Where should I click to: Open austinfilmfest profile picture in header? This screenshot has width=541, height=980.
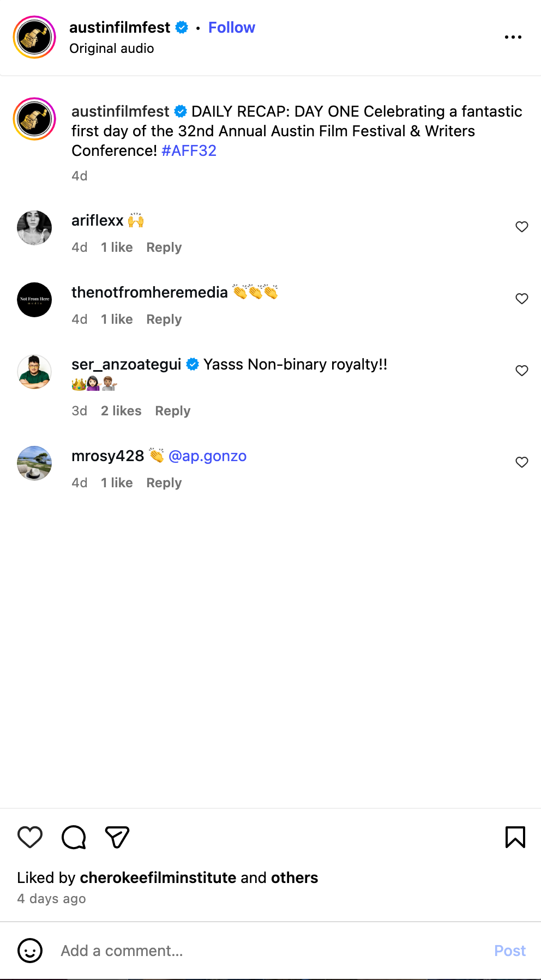click(x=34, y=37)
